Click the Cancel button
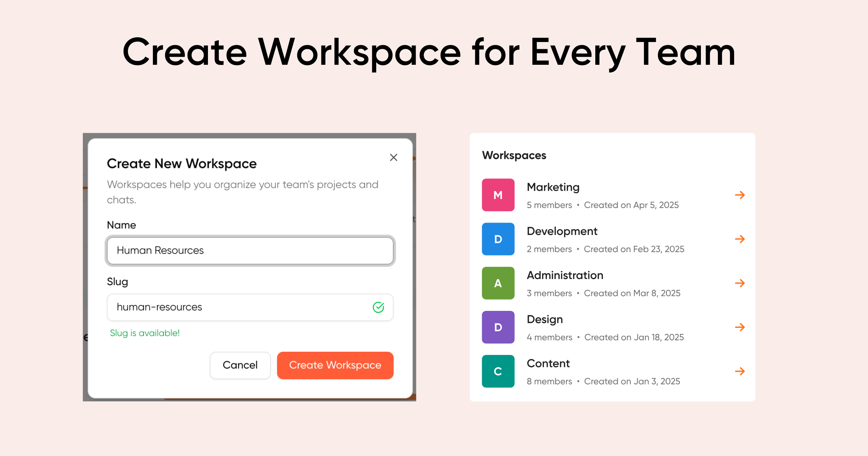Screen dimensions: 868x456 (240, 365)
